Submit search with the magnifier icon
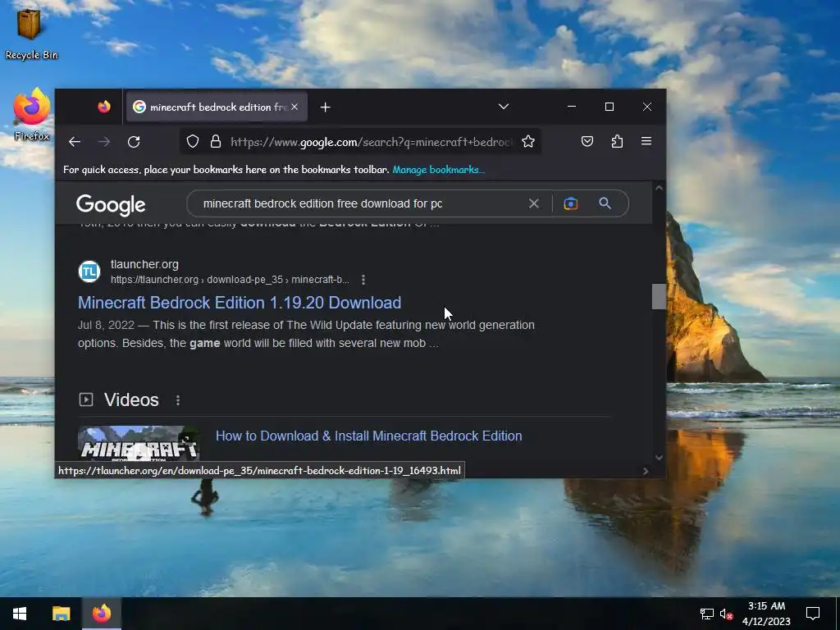The width and height of the screenshot is (840, 630). 605,203
